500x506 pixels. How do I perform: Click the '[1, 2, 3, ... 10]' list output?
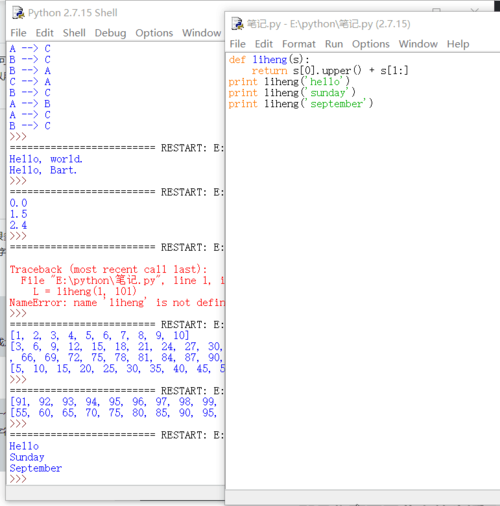click(x=99, y=335)
